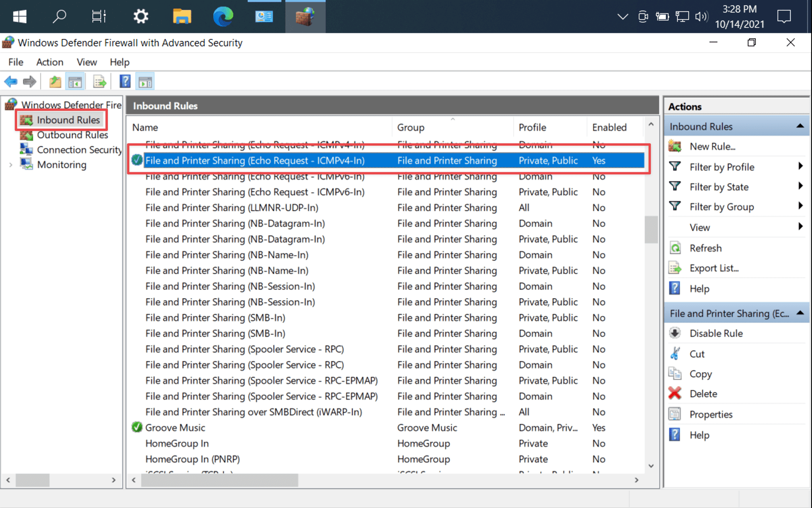Image resolution: width=812 pixels, height=508 pixels.
Task: Click the Properties icon in Actions
Action: 675,414
